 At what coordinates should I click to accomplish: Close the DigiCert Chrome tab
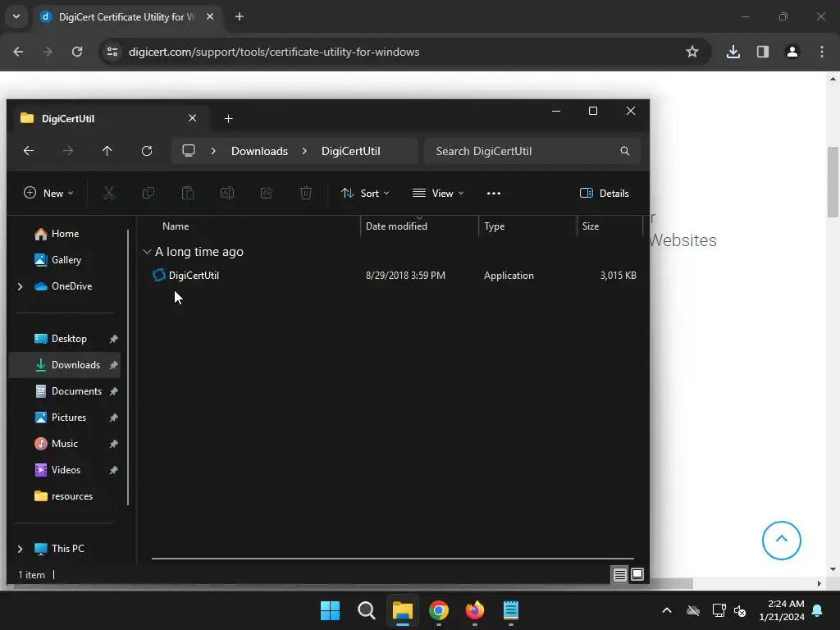210,16
